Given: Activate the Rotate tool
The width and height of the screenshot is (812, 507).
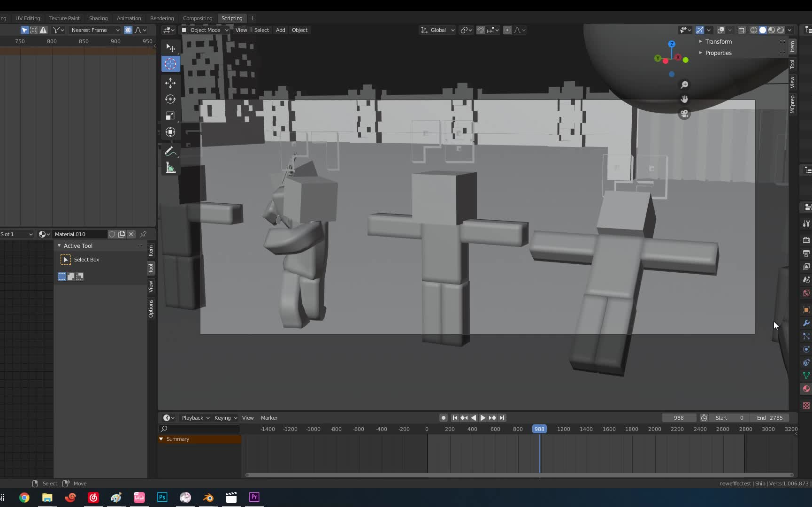Looking at the screenshot, I should [170, 99].
